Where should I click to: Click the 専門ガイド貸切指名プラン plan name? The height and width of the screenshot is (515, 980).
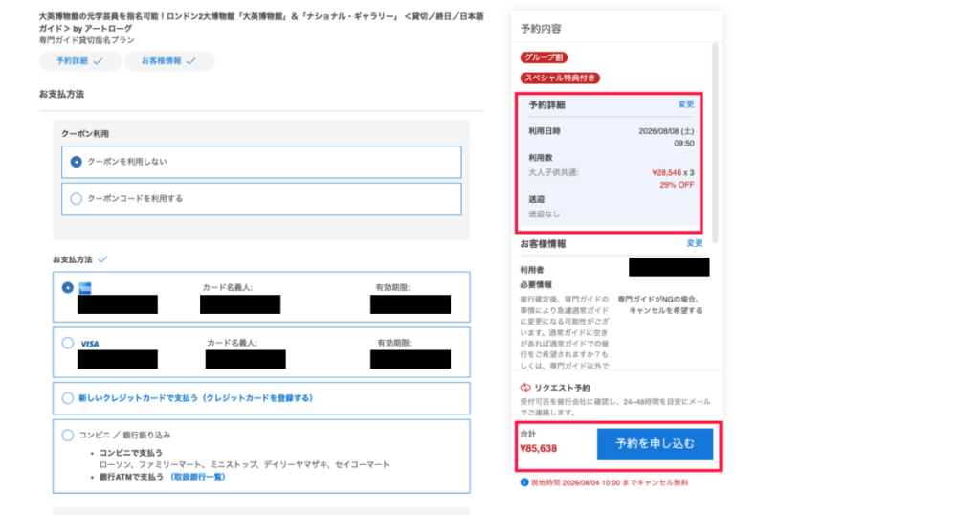coord(87,40)
